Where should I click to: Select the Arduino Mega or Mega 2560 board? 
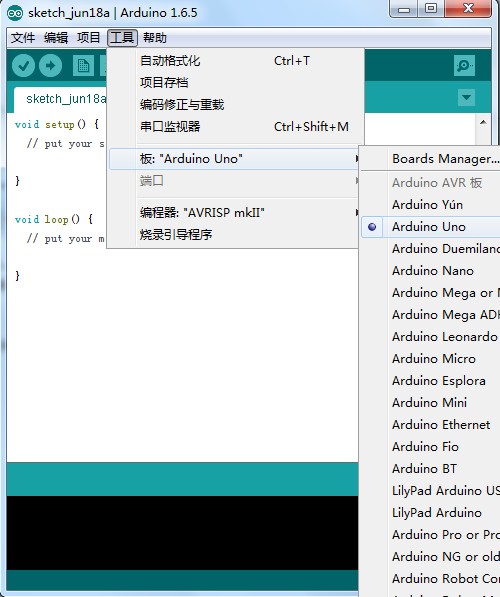430,293
